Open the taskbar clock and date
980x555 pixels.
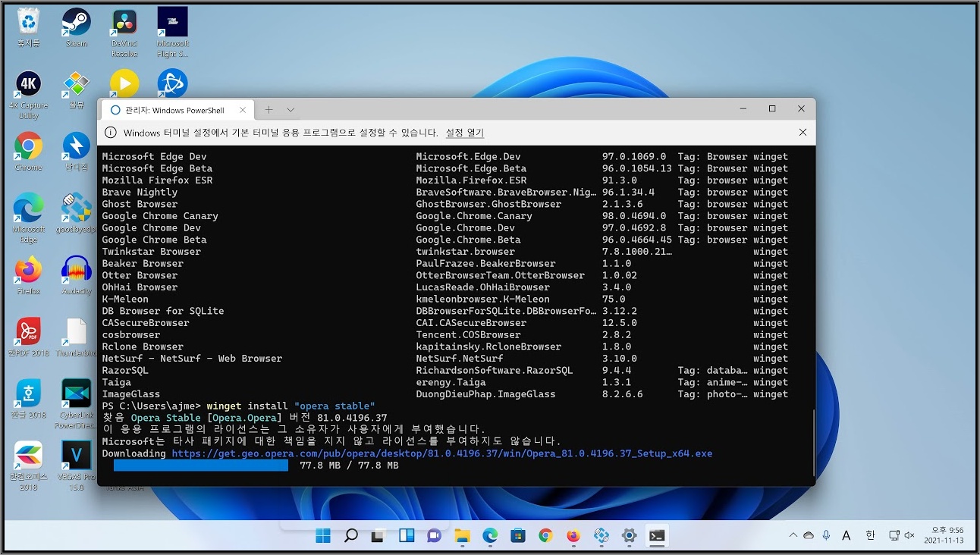coord(944,535)
